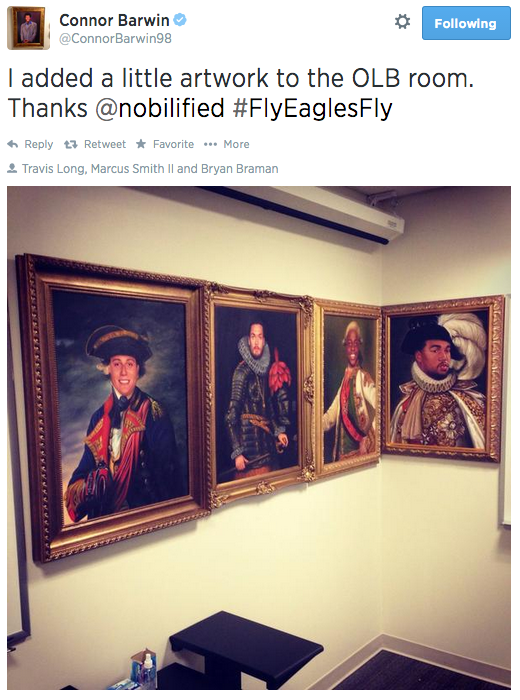520x700 pixels.
Task: Visit the @ConnorBarwin98 handle
Action: pos(115,38)
